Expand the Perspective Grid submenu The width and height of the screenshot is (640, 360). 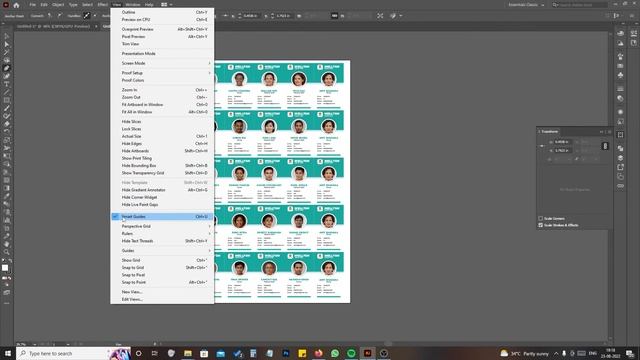point(162,226)
